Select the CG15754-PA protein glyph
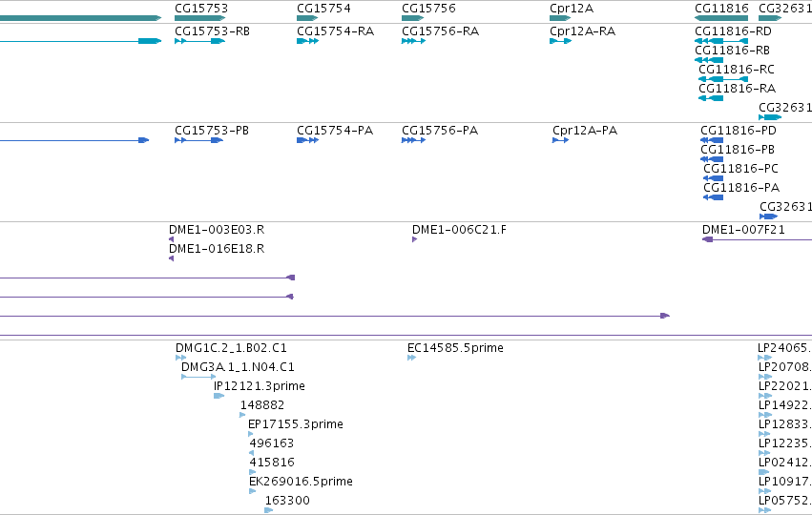The width and height of the screenshot is (812, 515). pyautogui.click(x=307, y=140)
